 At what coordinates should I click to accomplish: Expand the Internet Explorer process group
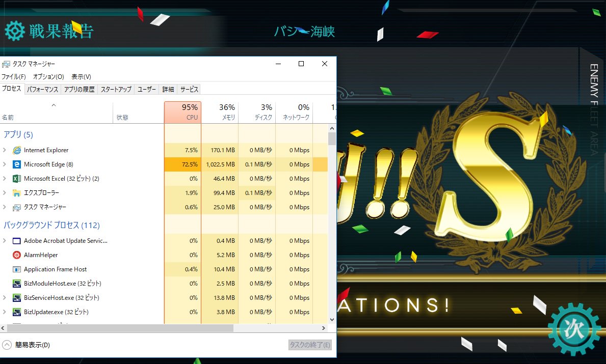[x=4, y=150]
